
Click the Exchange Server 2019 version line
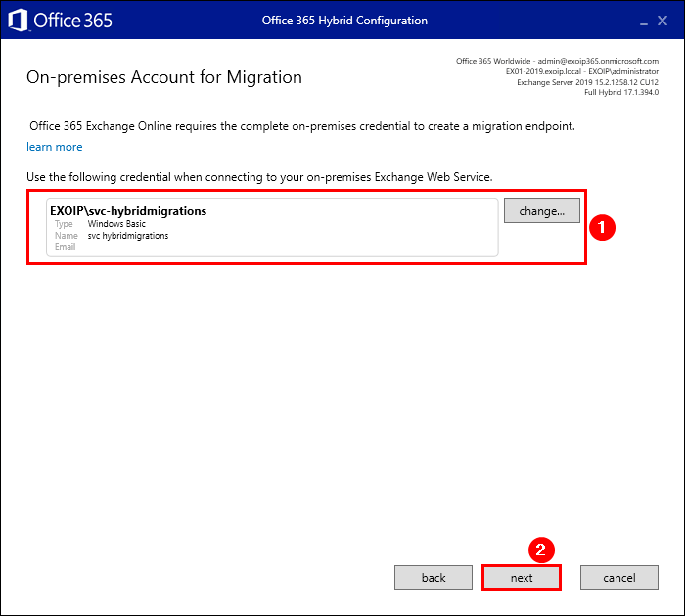[x=587, y=82]
